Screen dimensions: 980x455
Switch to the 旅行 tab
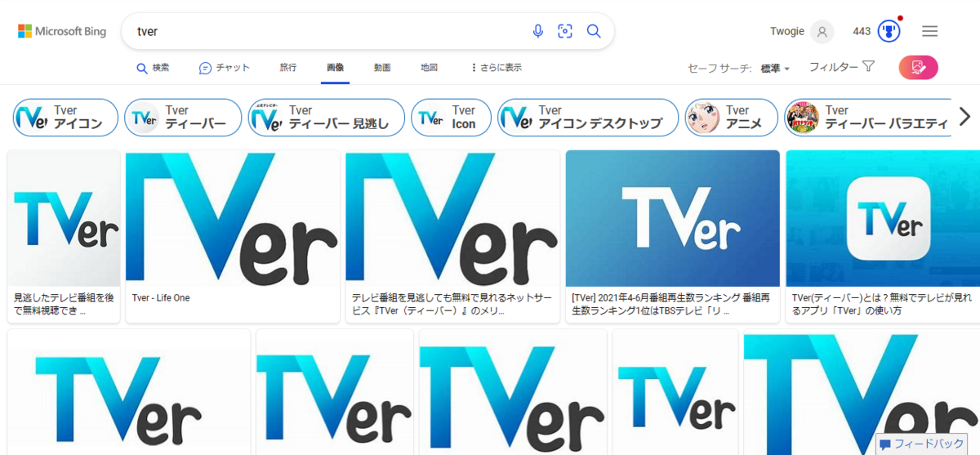coord(288,68)
